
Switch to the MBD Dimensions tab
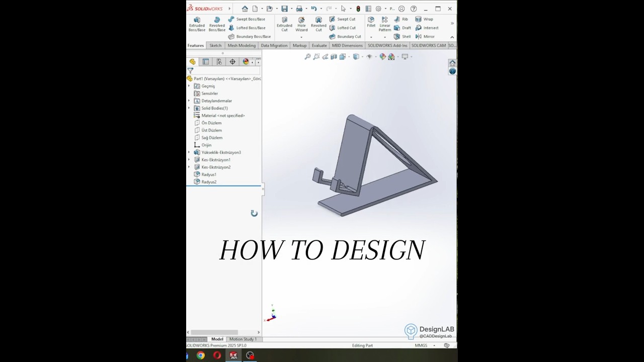coord(347,45)
